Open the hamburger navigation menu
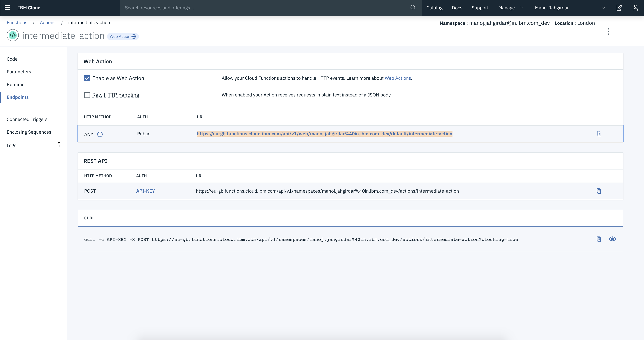 click(x=8, y=8)
